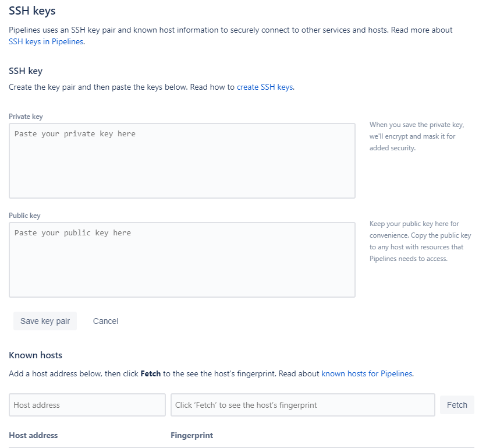Click the host fingerprint field
486x448 pixels.
click(303, 405)
